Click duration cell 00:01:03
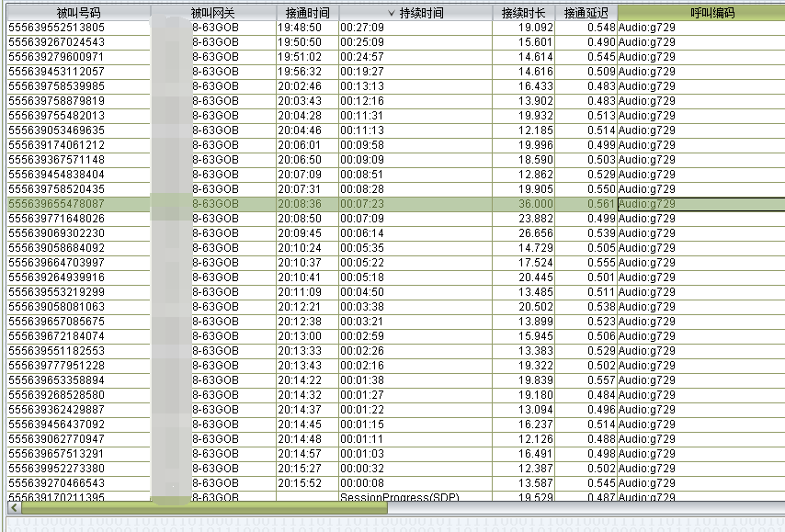Screen dimensions: 785x532 (362, 454)
